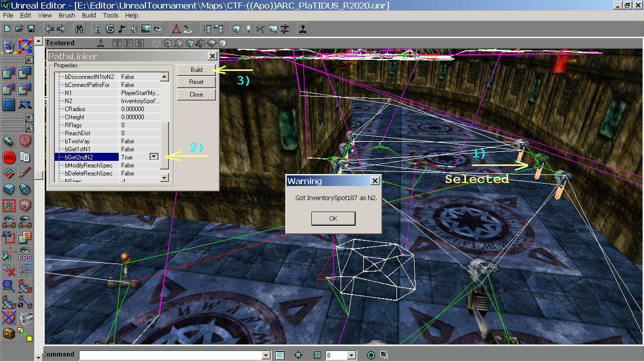This screenshot has width=644, height=362.
Task: Open Actor Properties toolbar icon
Action: pyautogui.click(x=206, y=29)
